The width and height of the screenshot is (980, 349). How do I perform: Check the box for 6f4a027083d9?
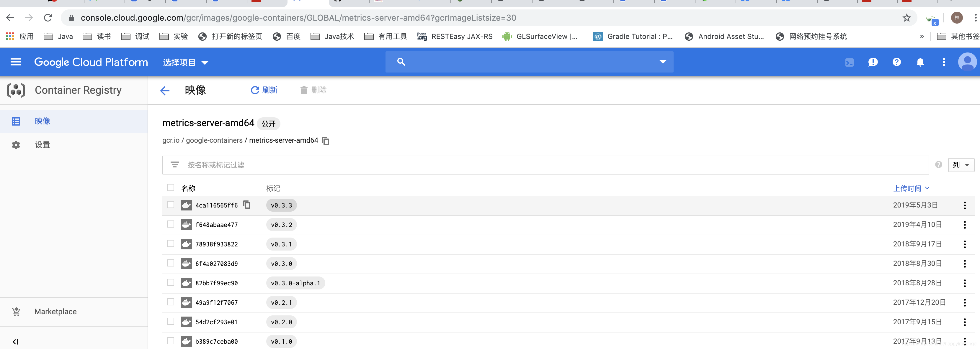[170, 263]
